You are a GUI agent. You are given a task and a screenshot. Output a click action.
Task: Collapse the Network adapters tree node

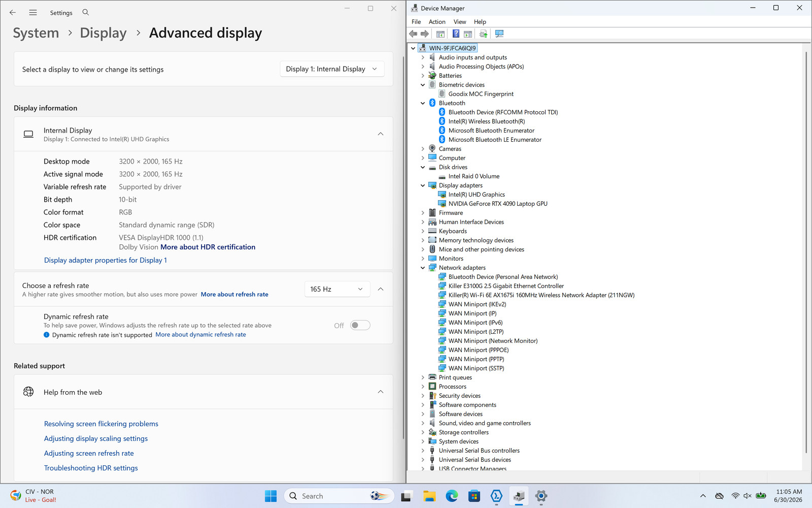click(x=423, y=268)
